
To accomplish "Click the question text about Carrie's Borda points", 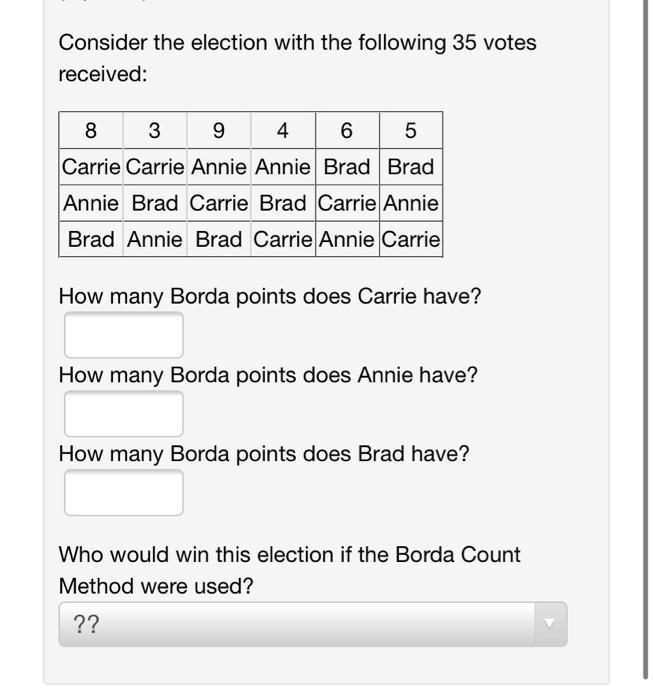I will 270,296.
